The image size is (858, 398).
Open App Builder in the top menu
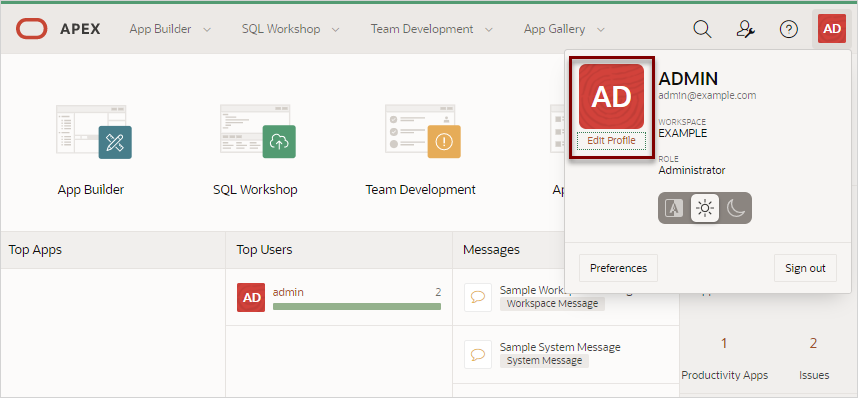click(x=160, y=29)
